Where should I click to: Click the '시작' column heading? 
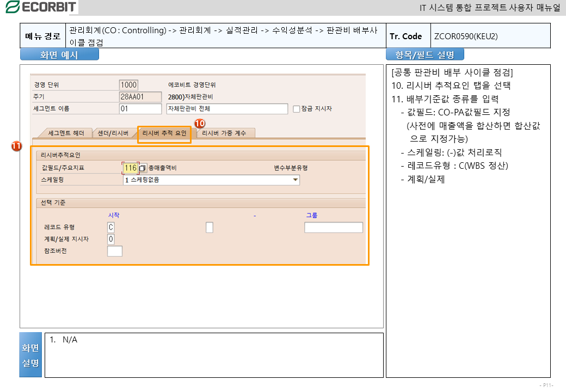pos(114,215)
